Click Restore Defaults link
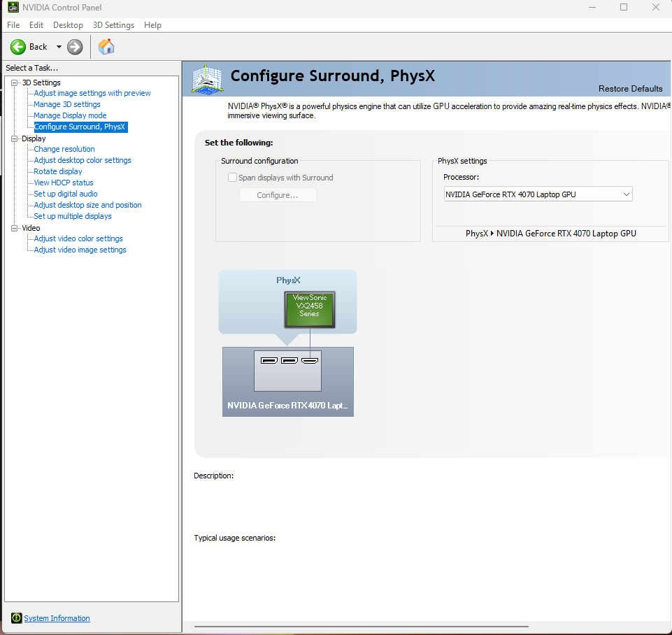Viewport: 672px width, 635px height. click(x=631, y=89)
